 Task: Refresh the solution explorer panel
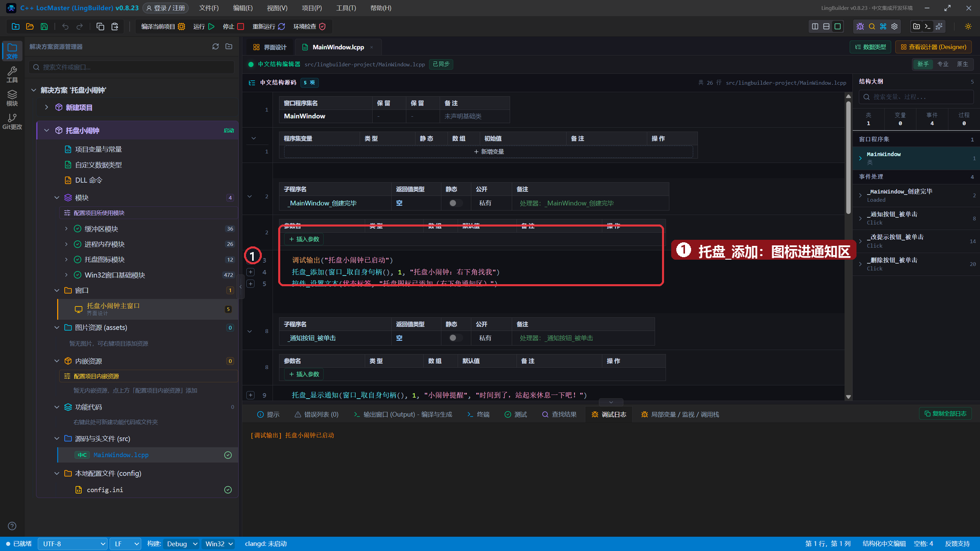pos(215,46)
